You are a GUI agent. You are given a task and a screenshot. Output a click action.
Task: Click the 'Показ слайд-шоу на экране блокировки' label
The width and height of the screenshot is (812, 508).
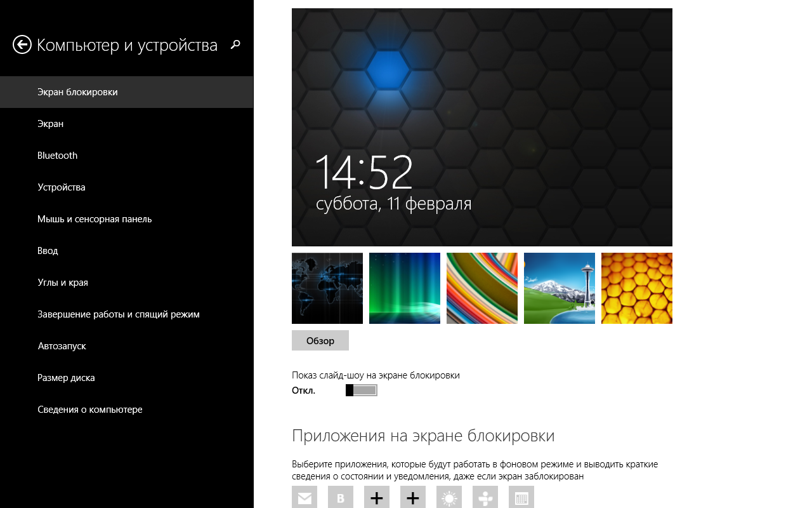376,375
